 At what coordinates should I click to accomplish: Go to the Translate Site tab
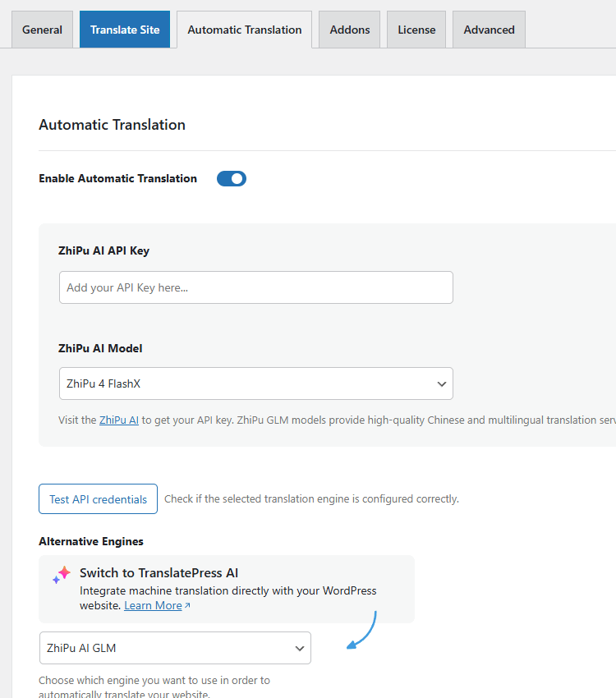click(125, 30)
